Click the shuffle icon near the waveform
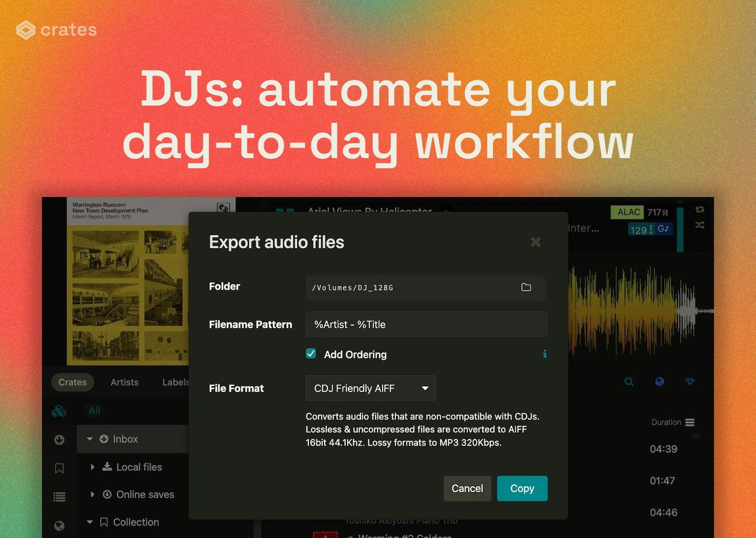Image resolution: width=756 pixels, height=538 pixels. click(x=700, y=225)
